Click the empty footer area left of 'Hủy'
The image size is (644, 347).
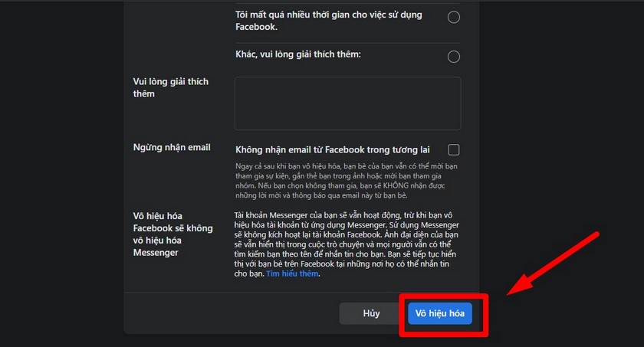(230, 313)
